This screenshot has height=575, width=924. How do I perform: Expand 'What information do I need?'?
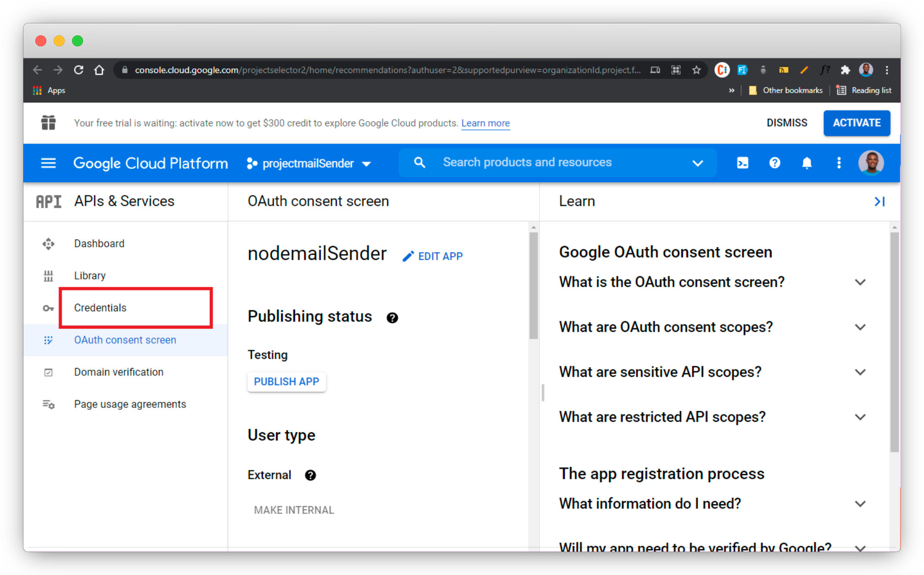[860, 504]
